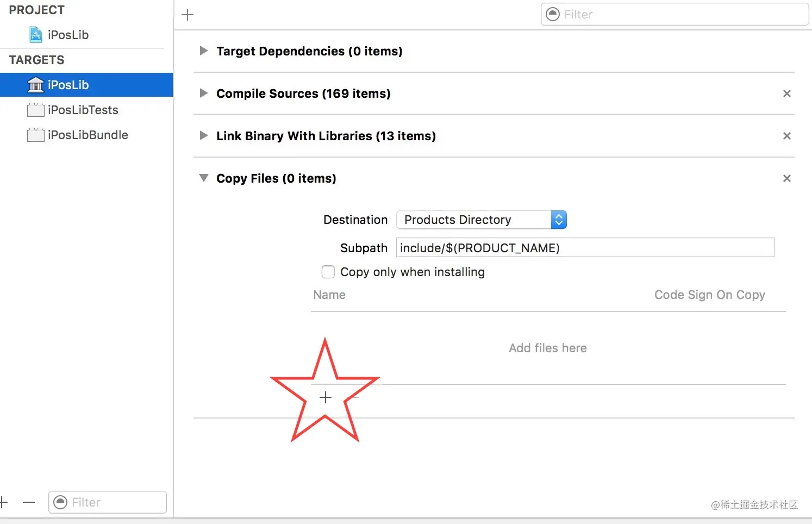This screenshot has width=812, height=524.
Task: Expand Target Dependencies section
Action: tap(204, 51)
